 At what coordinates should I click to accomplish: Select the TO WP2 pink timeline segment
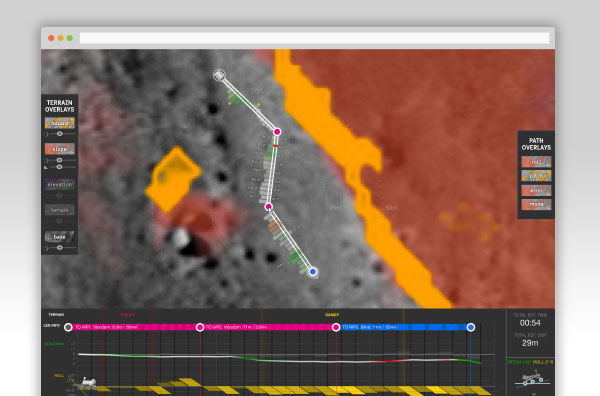(268, 327)
